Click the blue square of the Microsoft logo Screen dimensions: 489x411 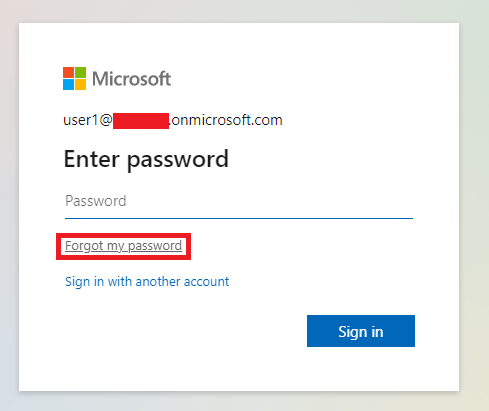point(68,84)
